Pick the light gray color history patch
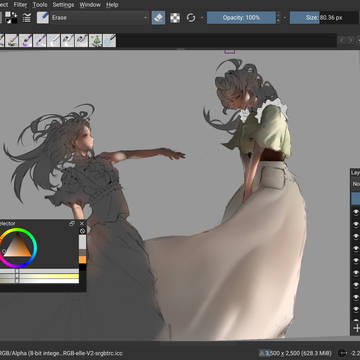This screenshot has width=360, height=360. tap(82, 242)
